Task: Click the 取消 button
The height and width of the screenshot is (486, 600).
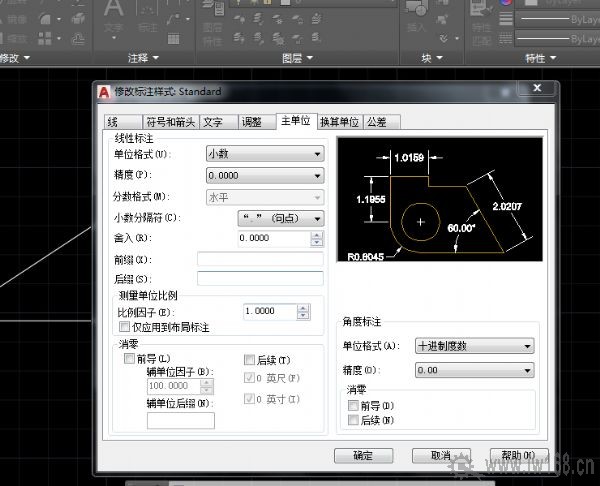Action: click(x=441, y=455)
